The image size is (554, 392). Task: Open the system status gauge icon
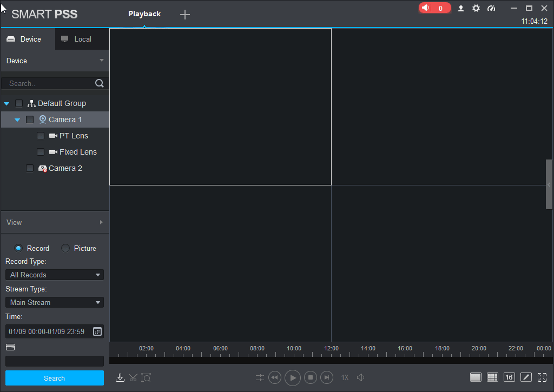pyautogui.click(x=491, y=8)
